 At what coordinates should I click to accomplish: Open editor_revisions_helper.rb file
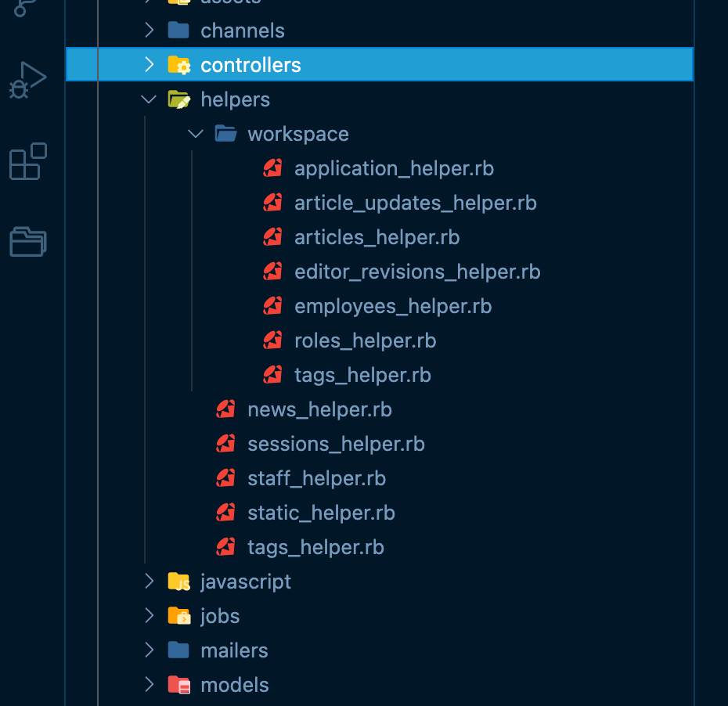pyautogui.click(x=417, y=272)
